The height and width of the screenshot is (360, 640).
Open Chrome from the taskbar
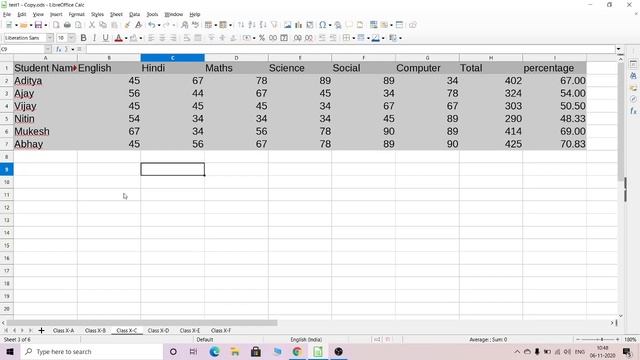tap(297, 351)
